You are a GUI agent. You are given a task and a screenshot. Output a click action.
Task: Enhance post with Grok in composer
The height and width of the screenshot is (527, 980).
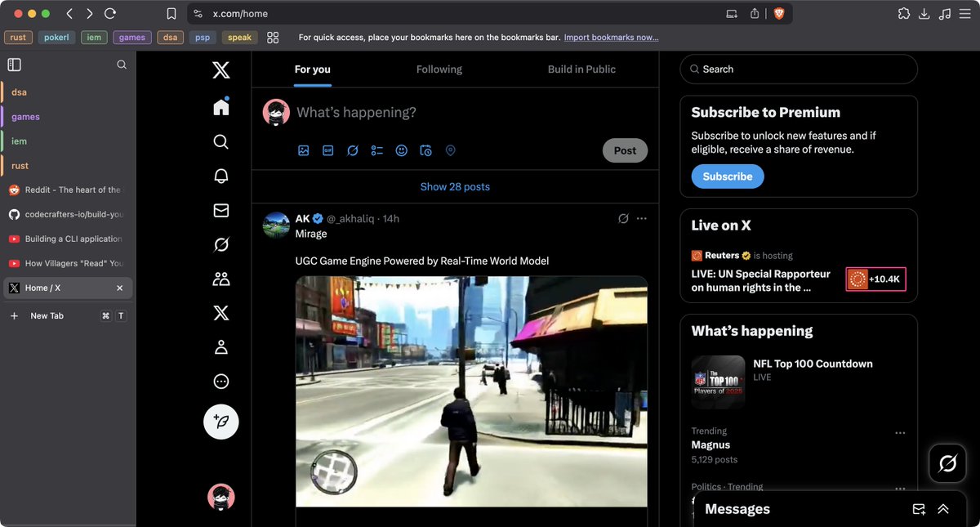pos(352,150)
